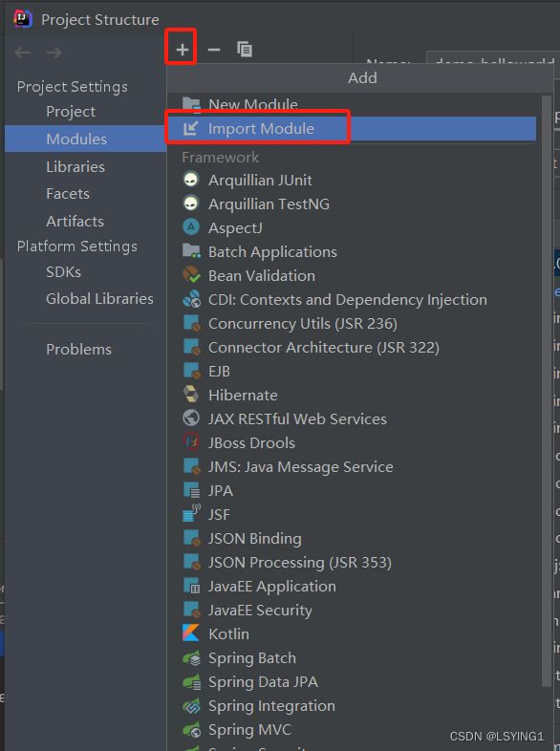Select Connector Architecture (JSR 322) entry
The image size is (560, 751).
(352, 347)
